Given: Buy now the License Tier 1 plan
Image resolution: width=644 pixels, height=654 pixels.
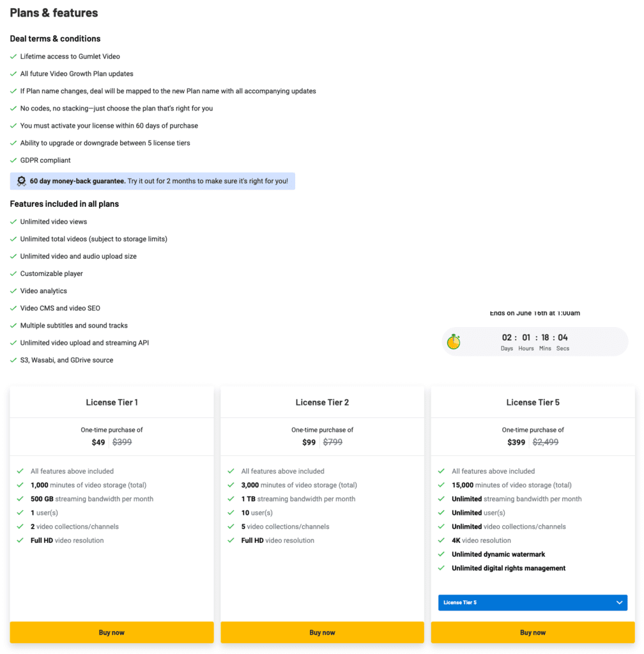Looking at the screenshot, I should [x=112, y=632].
